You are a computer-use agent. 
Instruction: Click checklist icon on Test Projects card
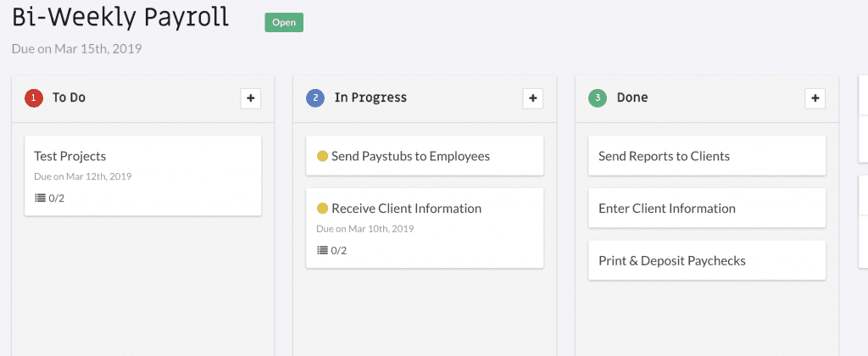coord(40,197)
